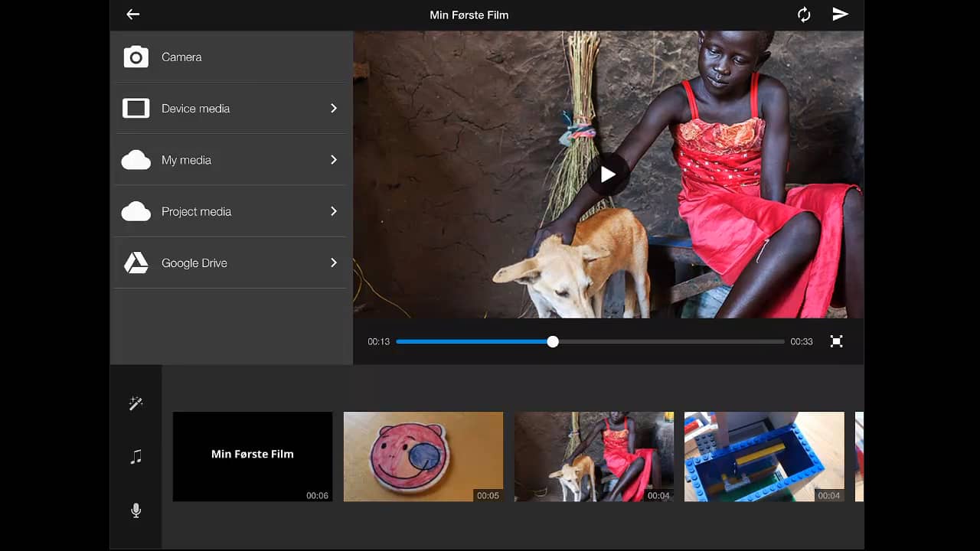Enter fullscreen preview mode
Image resolution: width=980 pixels, height=551 pixels.
(x=836, y=341)
